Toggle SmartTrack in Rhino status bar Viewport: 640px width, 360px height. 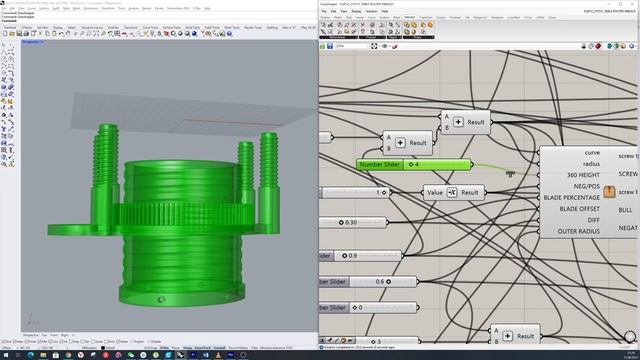pyautogui.click(x=203, y=348)
